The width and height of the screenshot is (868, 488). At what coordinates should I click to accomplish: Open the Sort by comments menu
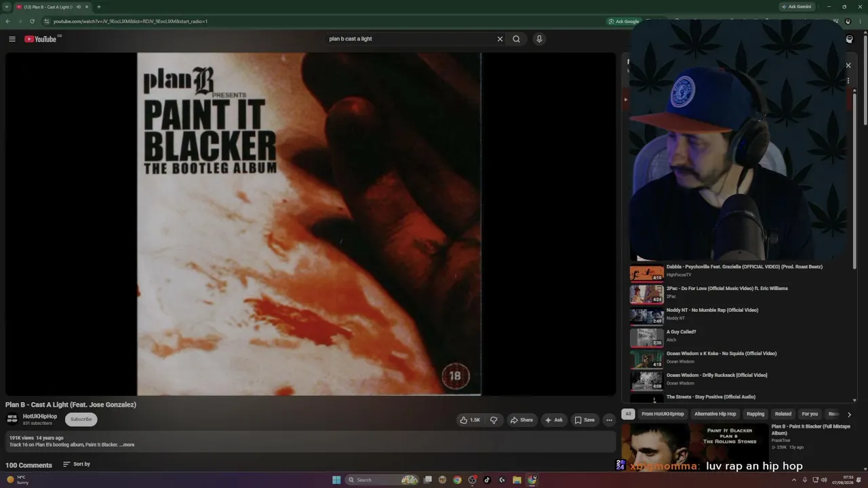point(77,464)
